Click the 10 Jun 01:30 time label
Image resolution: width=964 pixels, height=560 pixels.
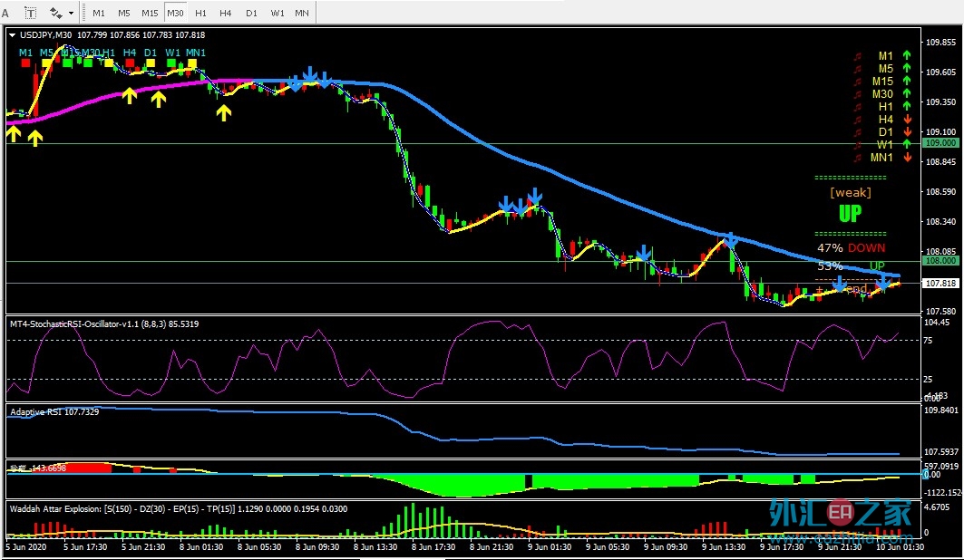click(x=900, y=546)
